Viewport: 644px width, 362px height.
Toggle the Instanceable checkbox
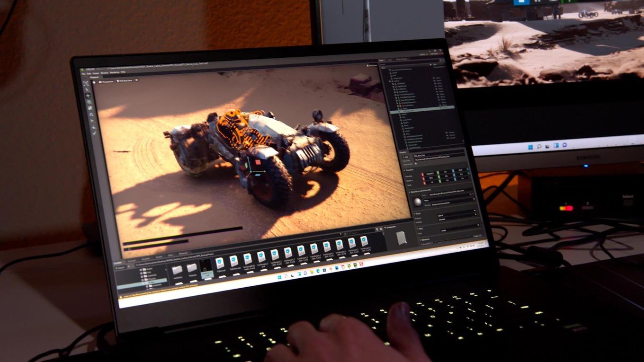coord(416,164)
